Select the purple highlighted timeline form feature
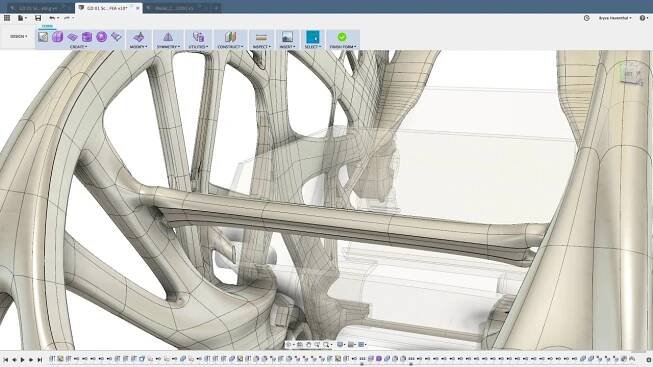The image size is (653, 367). pyautogui.click(x=379, y=358)
